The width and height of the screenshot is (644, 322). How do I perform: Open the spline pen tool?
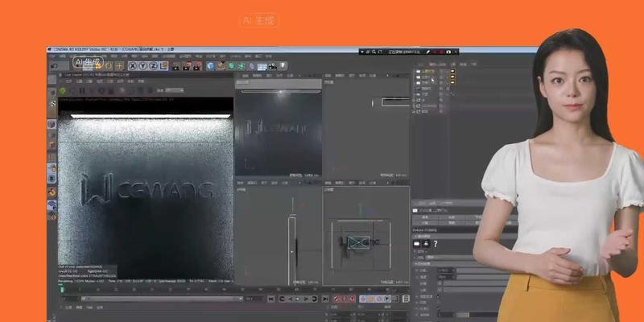coord(221,66)
